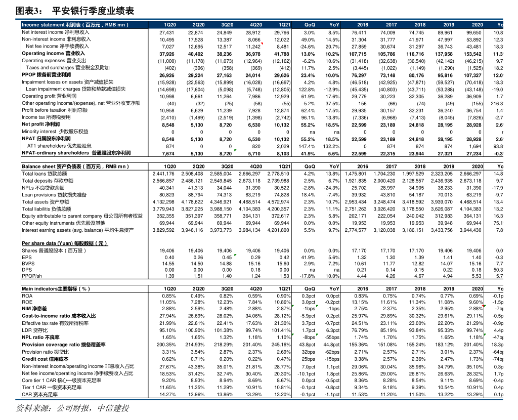518x420 pixels.
Task: Click the -55bps cell
Action: click(331, 338)
